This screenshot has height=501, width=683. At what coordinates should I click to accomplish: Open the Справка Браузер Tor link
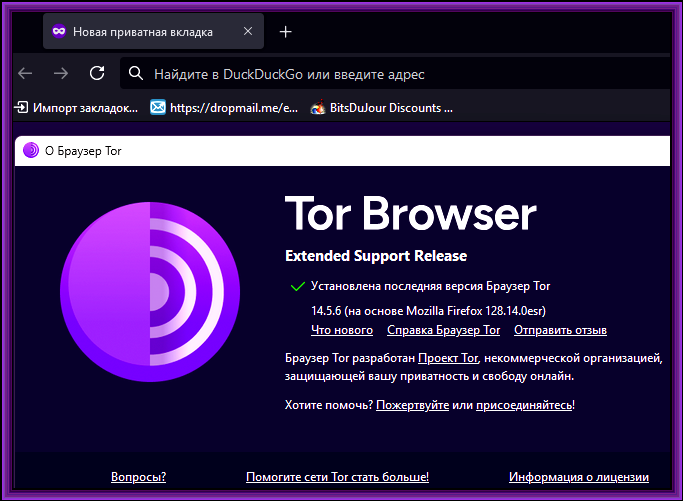coord(443,330)
